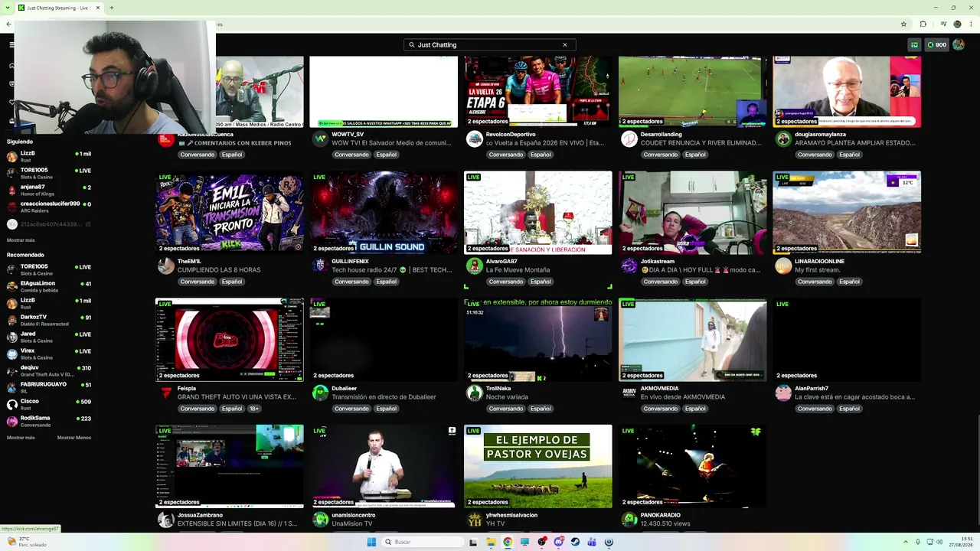The image size is (980, 551).
Task: Click the TheEM1L channel avatar
Action: point(166,266)
